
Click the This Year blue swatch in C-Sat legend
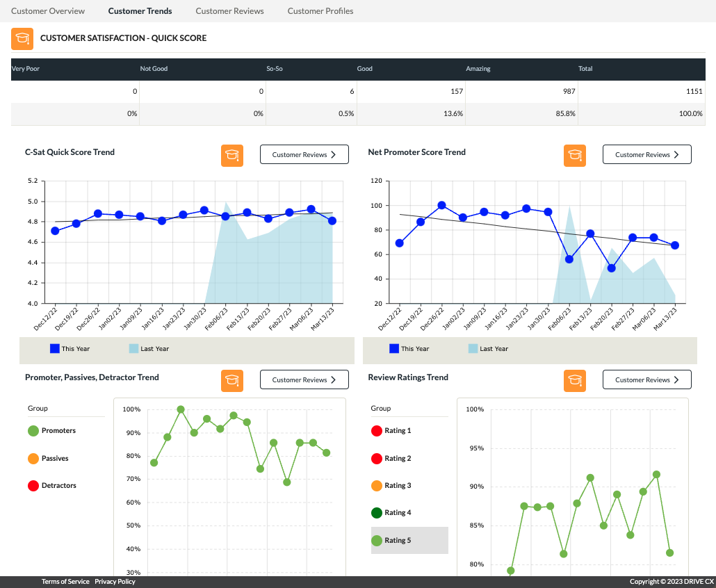coord(55,349)
